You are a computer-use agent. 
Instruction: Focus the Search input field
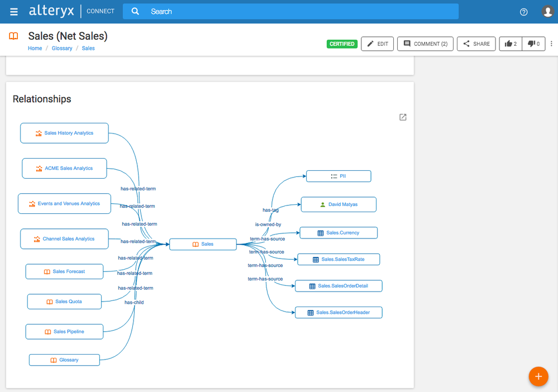[x=290, y=11]
